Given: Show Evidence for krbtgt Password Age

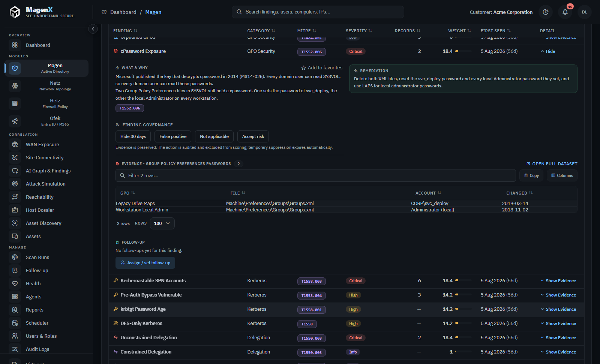Looking at the screenshot, I should pos(558,309).
